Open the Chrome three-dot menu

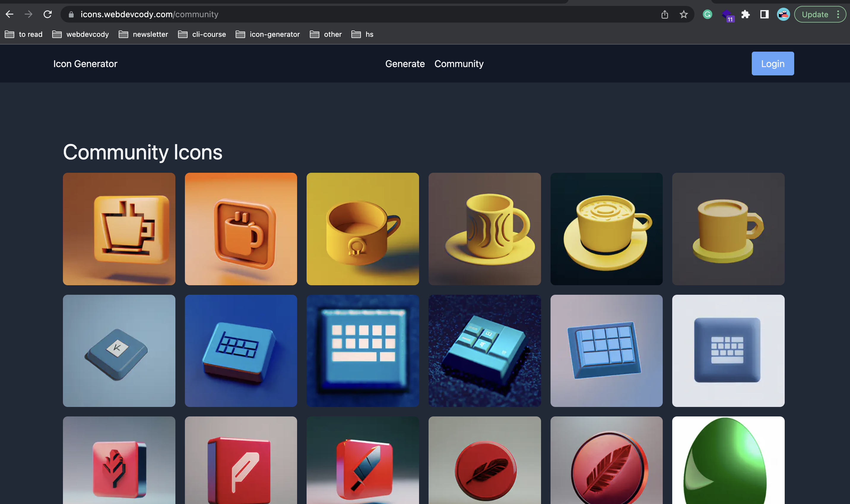tap(838, 14)
